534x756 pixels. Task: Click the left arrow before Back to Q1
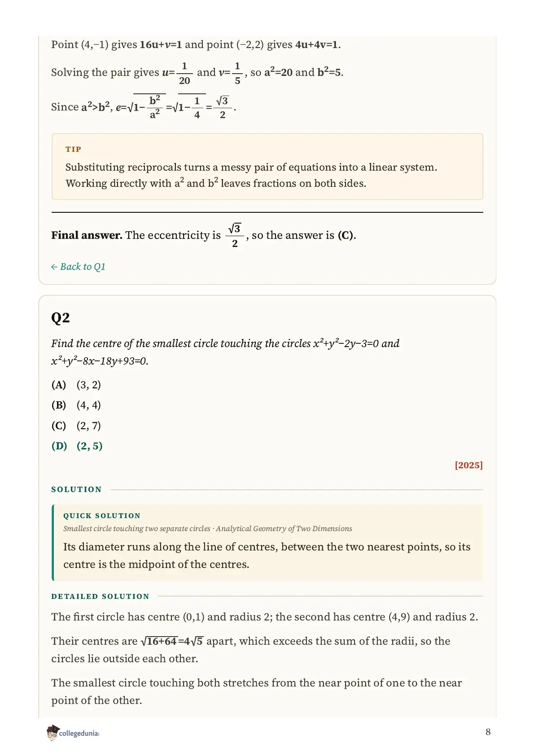point(54,267)
